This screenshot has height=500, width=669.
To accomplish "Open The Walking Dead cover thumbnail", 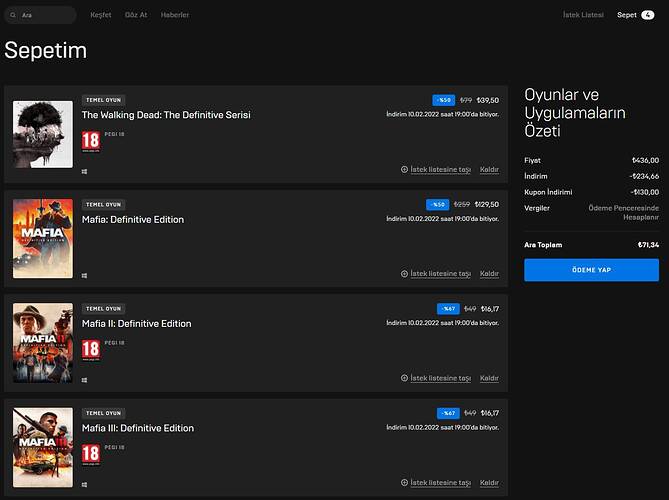I will coord(43,134).
